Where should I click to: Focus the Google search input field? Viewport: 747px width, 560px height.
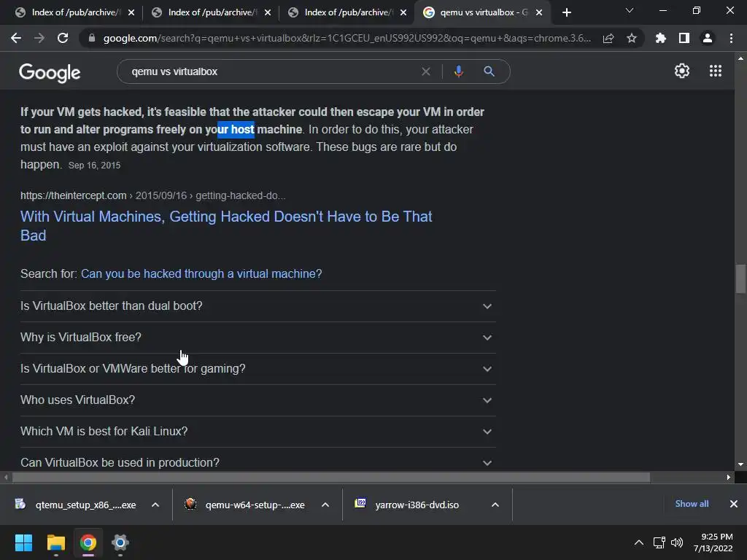[271, 71]
